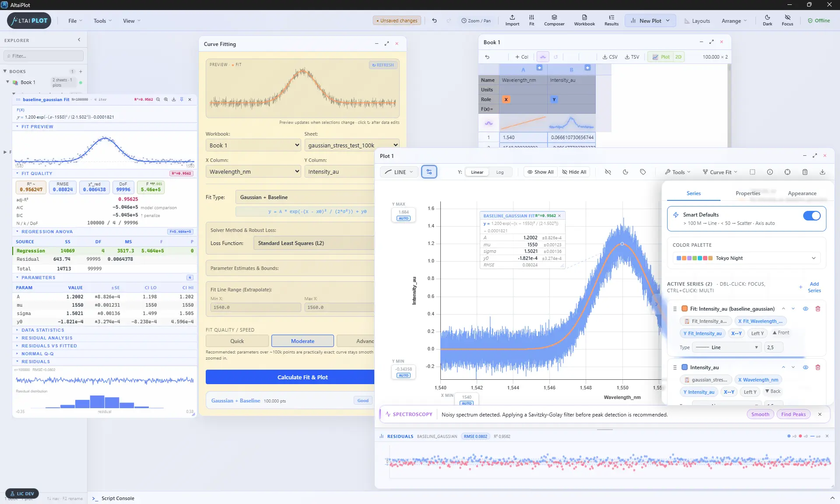Click the unlink icon in the Plot 1 toolbar
The width and height of the screenshot is (840, 504).
[608, 172]
